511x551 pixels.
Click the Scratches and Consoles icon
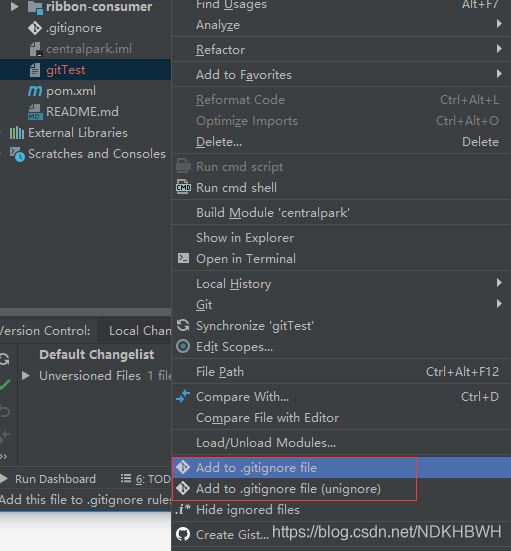(17, 154)
